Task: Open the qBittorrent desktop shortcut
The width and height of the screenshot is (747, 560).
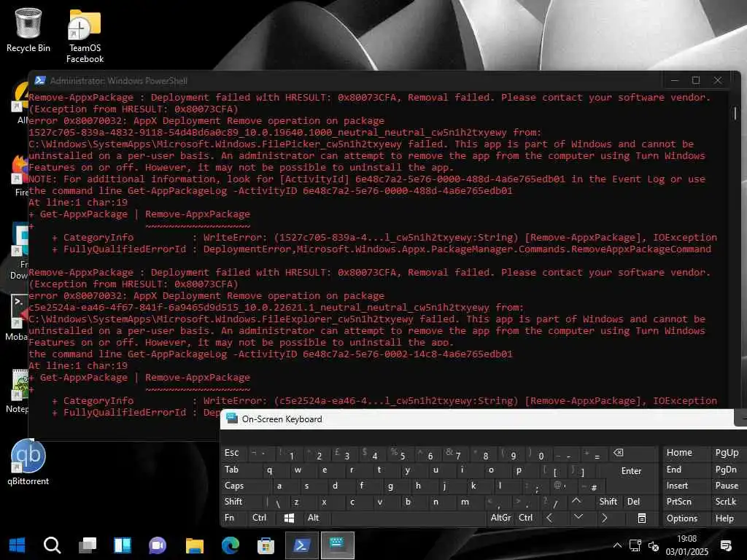Action: tap(28, 462)
